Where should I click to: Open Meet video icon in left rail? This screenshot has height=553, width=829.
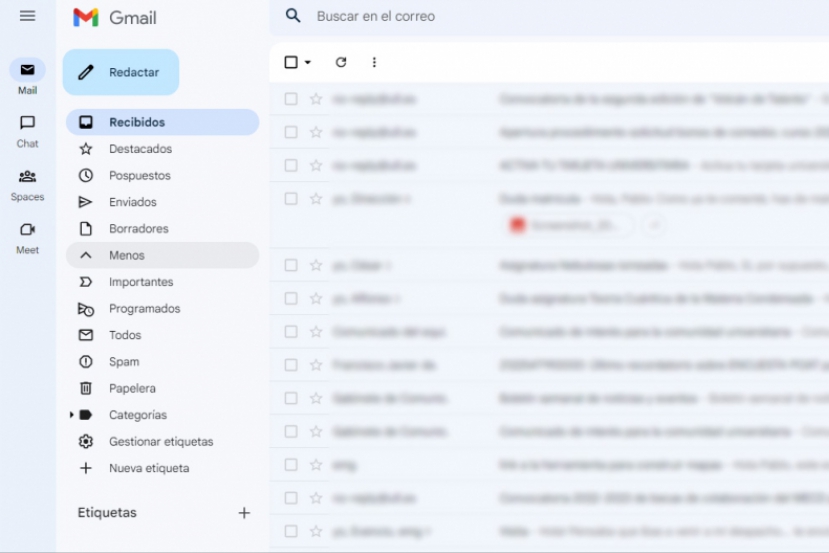tap(27, 230)
